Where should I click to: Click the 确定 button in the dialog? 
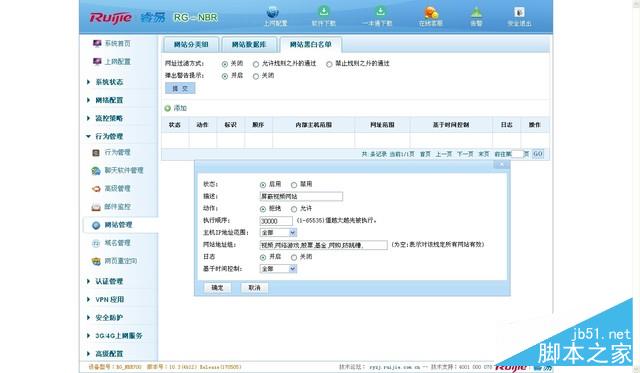[x=217, y=288]
